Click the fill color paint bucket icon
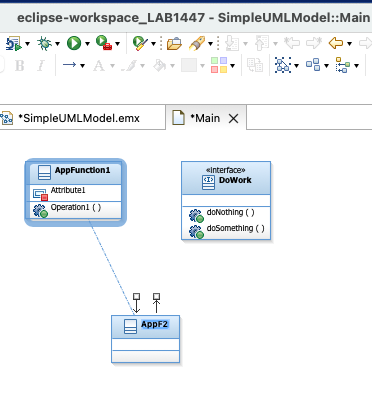This screenshot has width=372, height=419. click(x=159, y=65)
